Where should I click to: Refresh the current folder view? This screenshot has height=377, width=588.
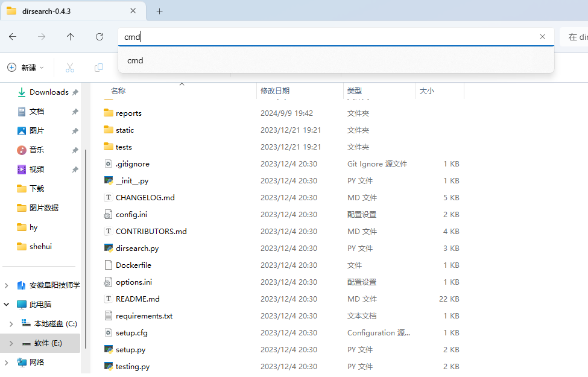[100, 37]
